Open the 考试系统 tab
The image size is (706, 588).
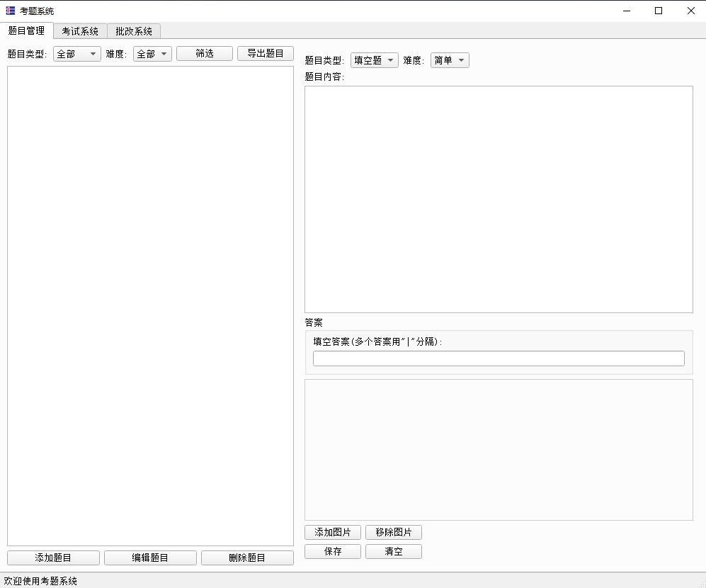click(80, 31)
